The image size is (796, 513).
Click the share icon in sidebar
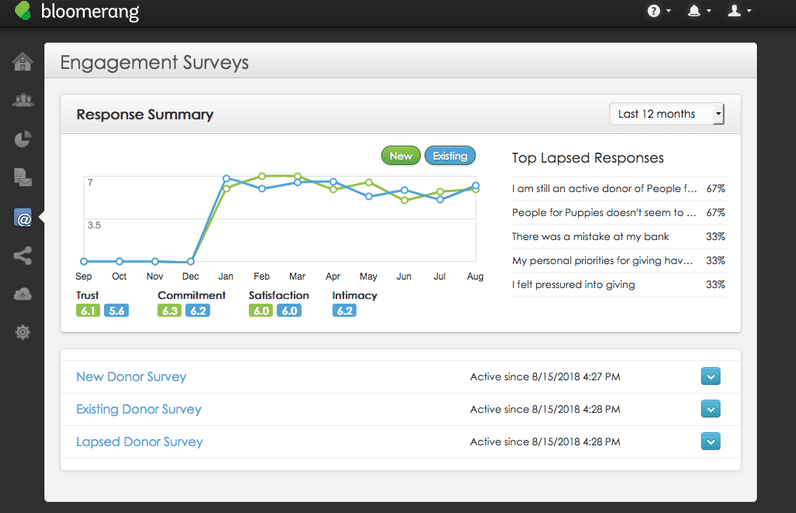pyautogui.click(x=22, y=256)
